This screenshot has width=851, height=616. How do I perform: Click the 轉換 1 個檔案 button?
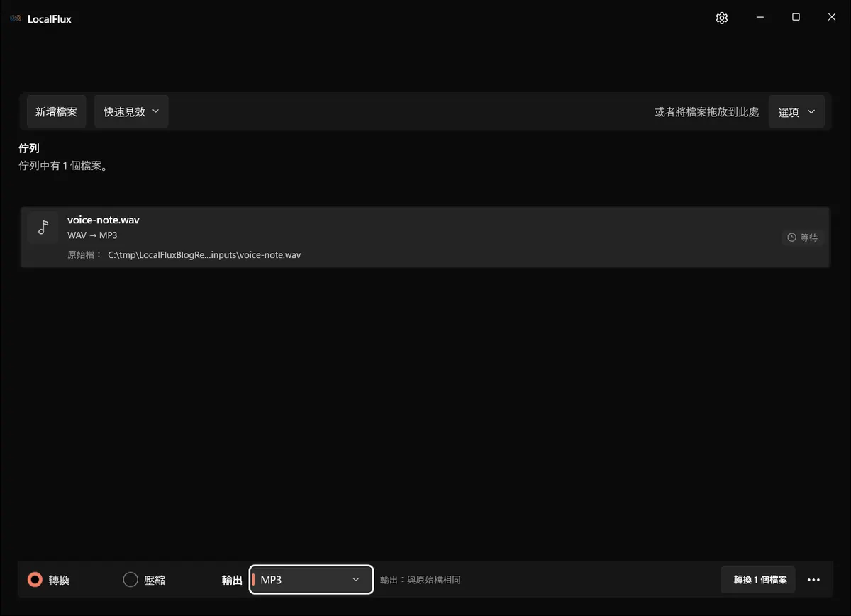click(759, 580)
